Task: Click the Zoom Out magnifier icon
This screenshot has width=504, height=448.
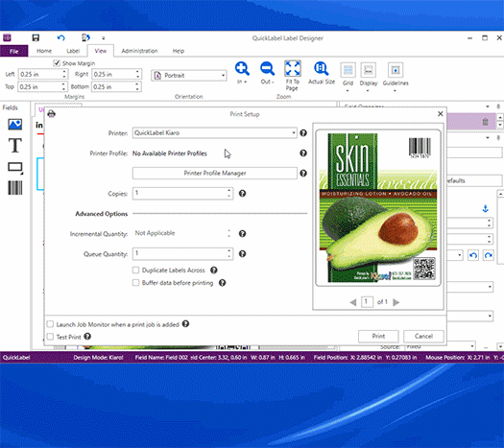Action: (267, 69)
